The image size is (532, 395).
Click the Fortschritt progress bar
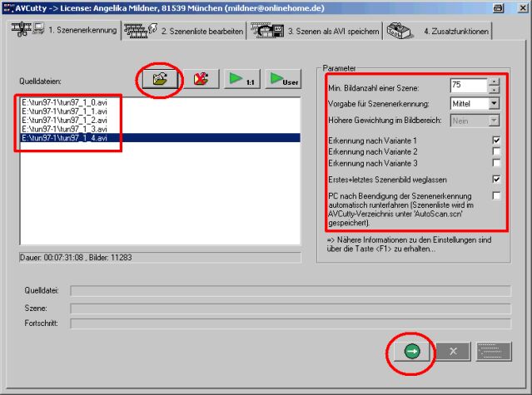291,323
